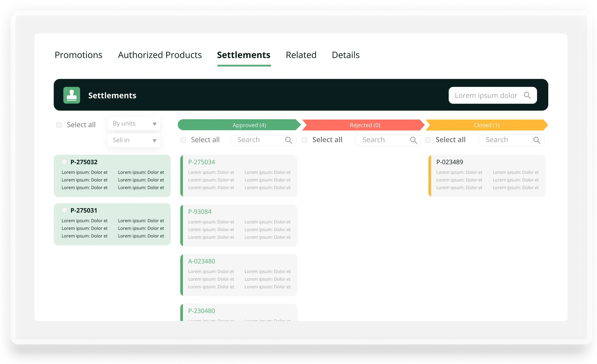Image resolution: width=597 pixels, height=364 pixels.
Task: Click search magnifier in Closed column
Action: (x=536, y=140)
